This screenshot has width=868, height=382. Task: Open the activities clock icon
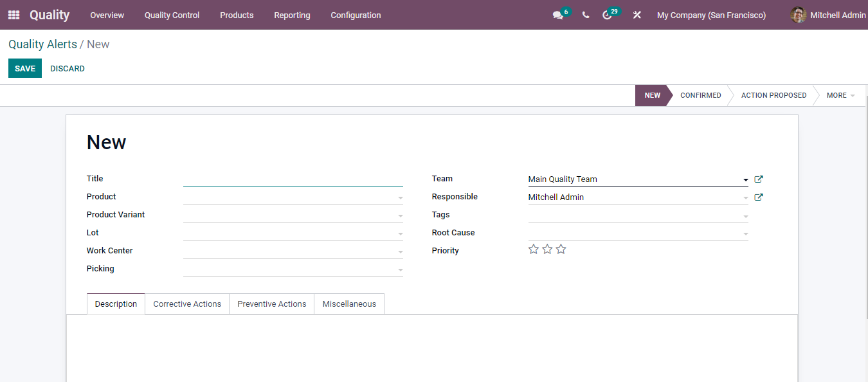tap(608, 15)
